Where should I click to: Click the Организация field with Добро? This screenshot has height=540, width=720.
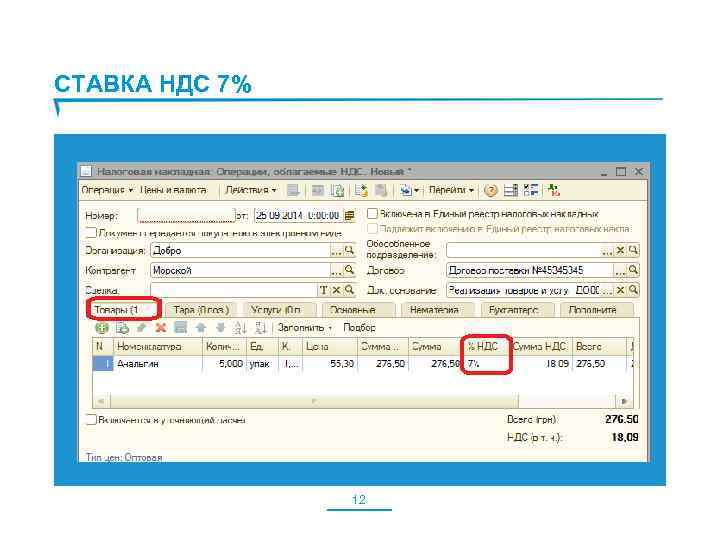click(x=240, y=250)
